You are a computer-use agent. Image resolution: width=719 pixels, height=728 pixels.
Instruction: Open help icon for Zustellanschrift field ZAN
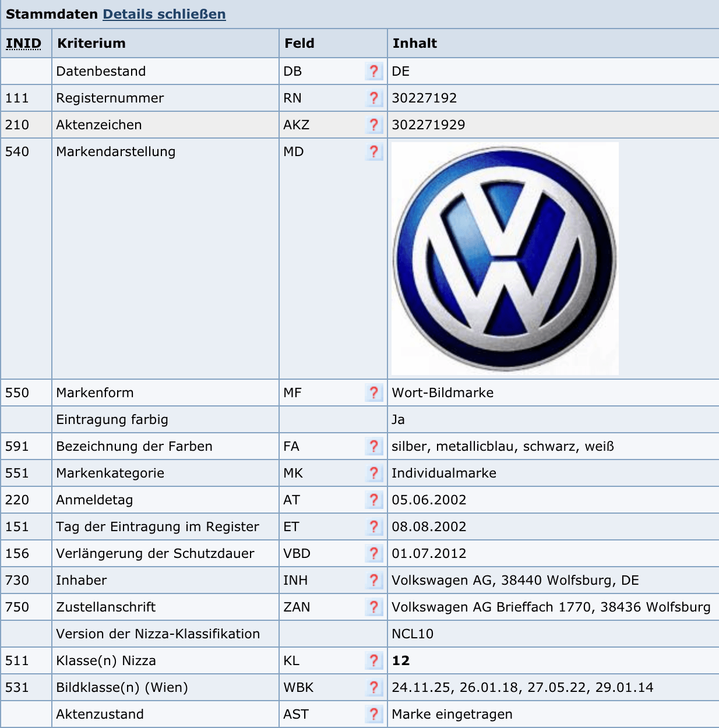click(374, 607)
